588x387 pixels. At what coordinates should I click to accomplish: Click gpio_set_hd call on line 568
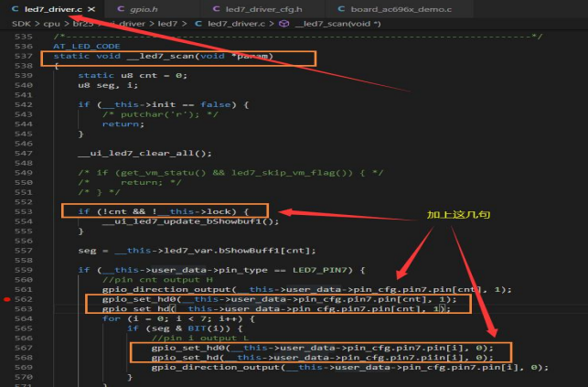323,358
